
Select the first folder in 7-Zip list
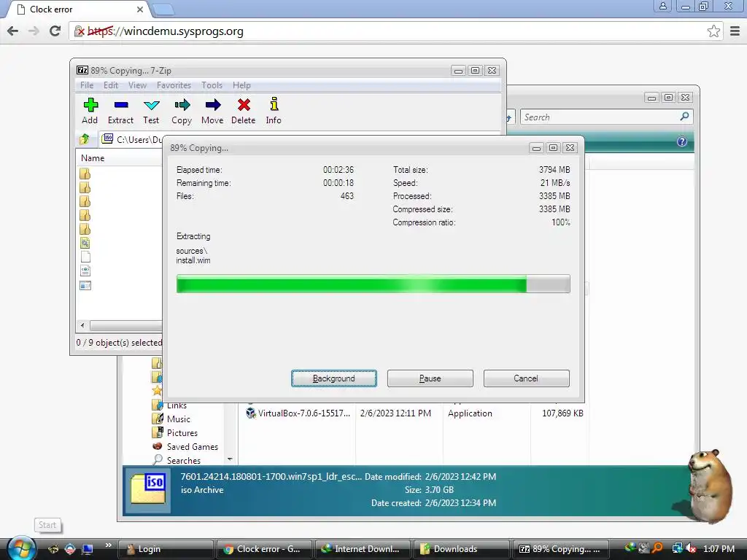(x=85, y=174)
